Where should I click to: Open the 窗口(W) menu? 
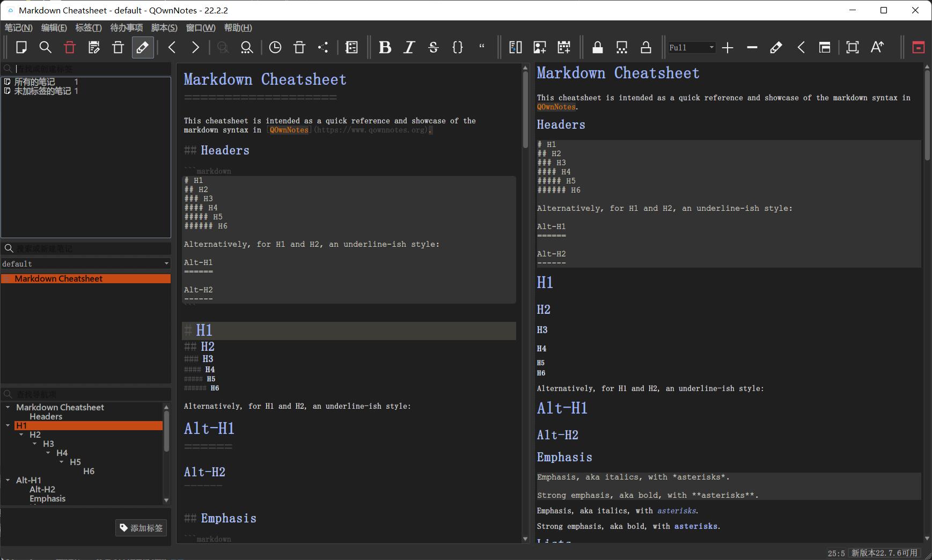click(x=200, y=28)
